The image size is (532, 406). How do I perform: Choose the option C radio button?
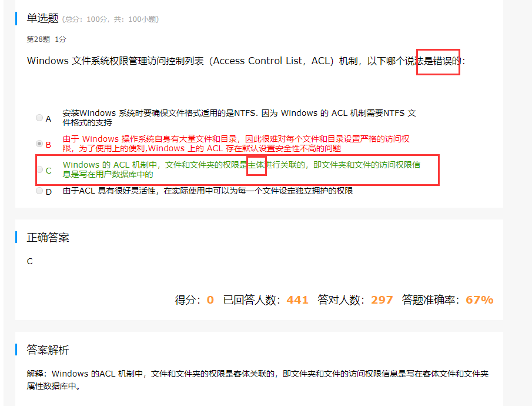coord(39,169)
